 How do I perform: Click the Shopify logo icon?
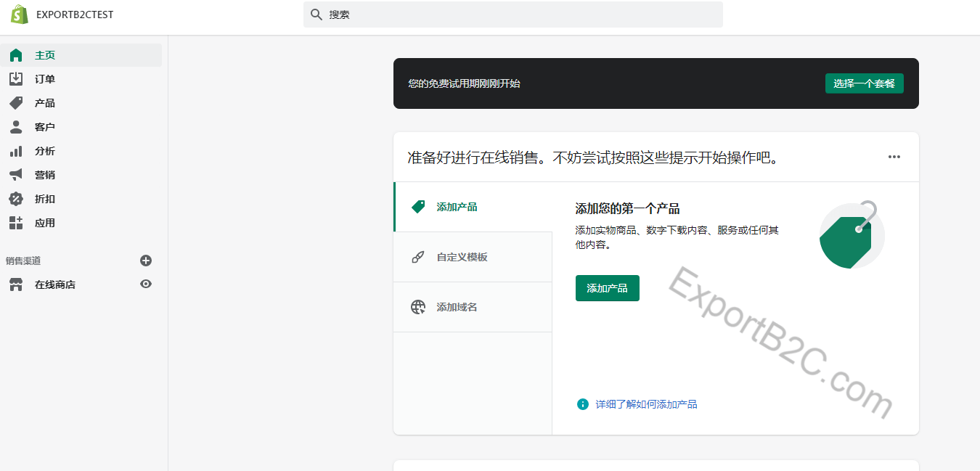click(20, 15)
